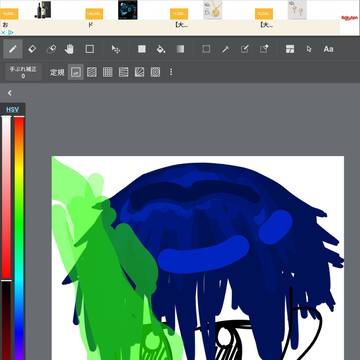The height and width of the screenshot is (360, 360).
Task: Select the Select Pen tool
Action: click(245, 49)
